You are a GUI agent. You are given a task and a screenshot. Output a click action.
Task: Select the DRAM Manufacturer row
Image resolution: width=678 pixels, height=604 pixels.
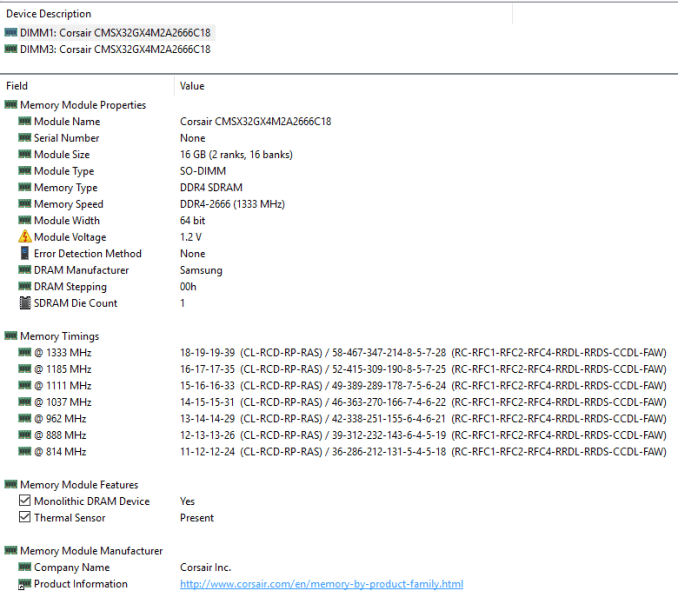coord(81,270)
